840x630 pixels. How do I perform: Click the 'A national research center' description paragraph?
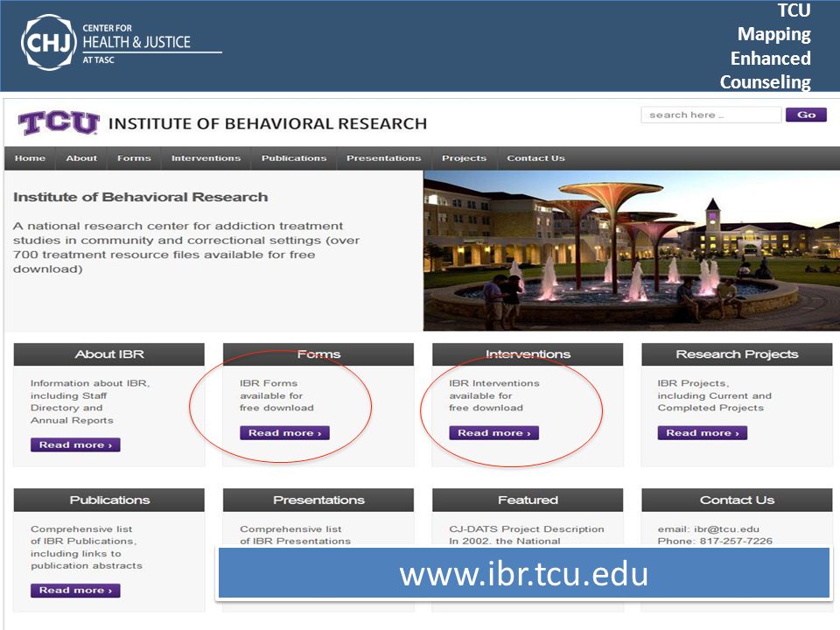(x=185, y=248)
